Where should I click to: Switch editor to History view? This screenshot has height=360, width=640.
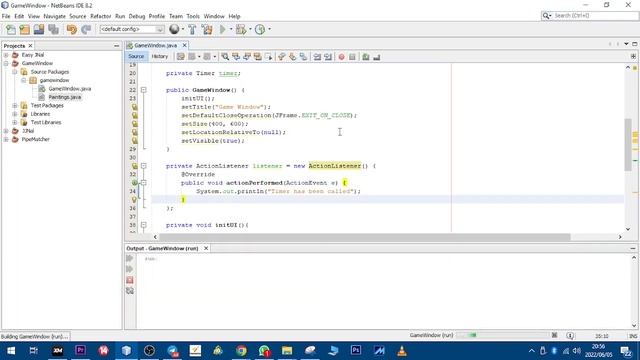pos(160,56)
